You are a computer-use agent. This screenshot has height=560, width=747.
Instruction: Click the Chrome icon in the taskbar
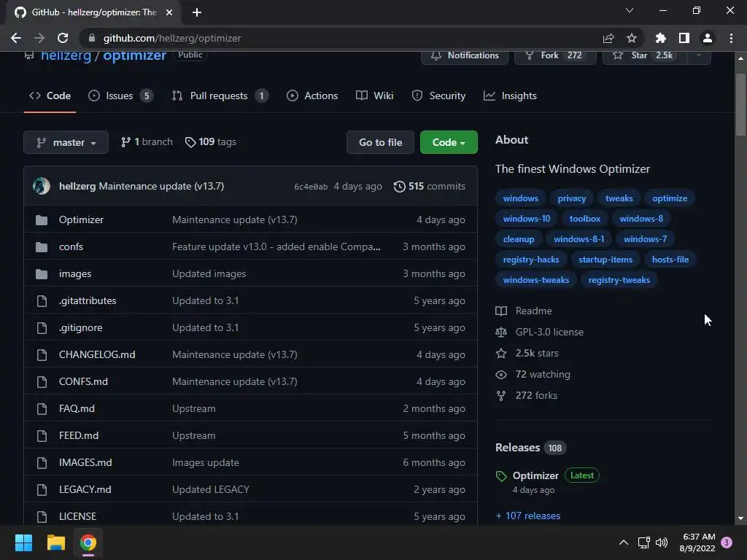[x=88, y=542]
